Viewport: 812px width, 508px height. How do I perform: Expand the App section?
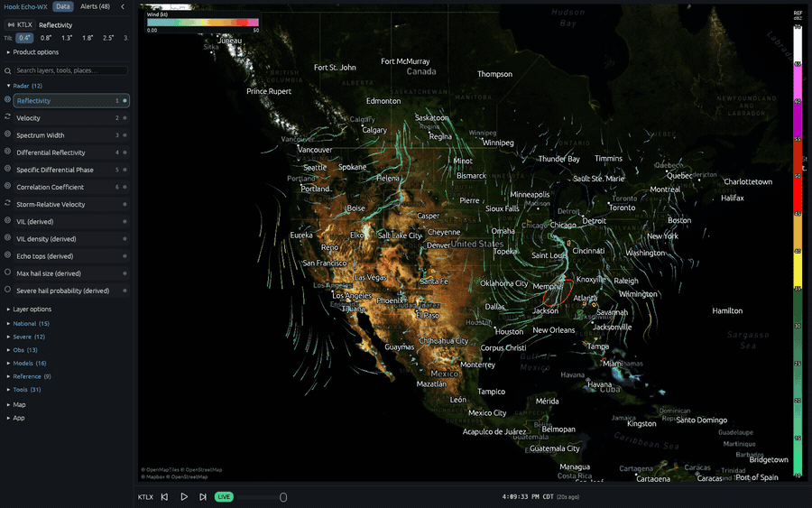pos(15,418)
